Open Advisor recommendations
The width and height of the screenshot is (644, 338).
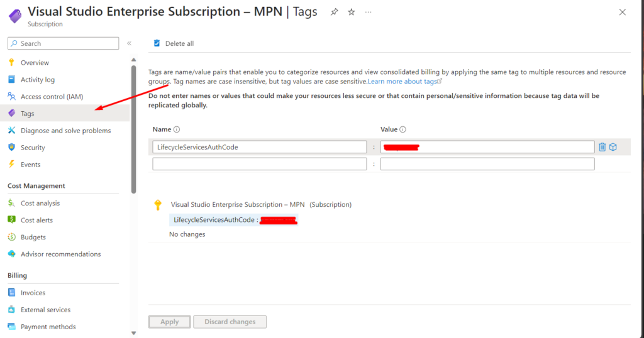pos(61,254)
